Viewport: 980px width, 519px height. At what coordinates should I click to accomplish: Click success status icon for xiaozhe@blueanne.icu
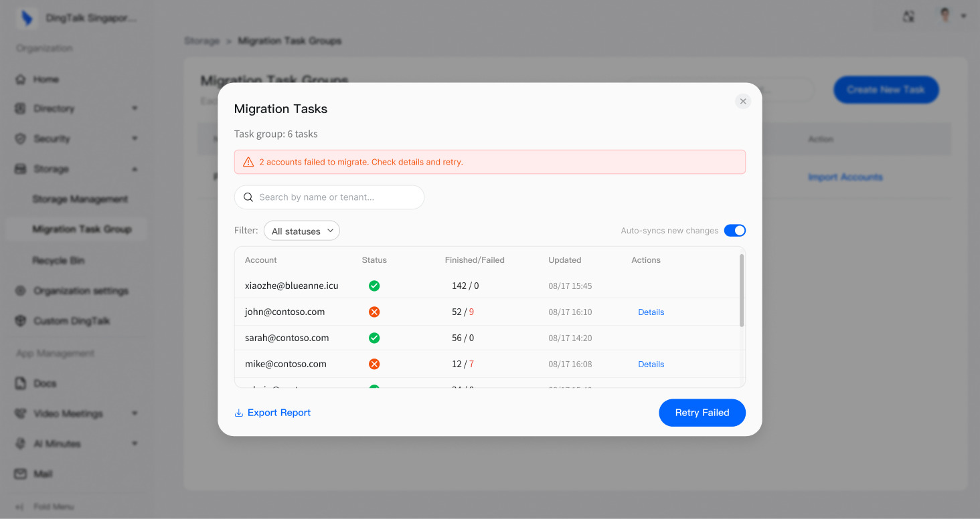pos(374,286)
